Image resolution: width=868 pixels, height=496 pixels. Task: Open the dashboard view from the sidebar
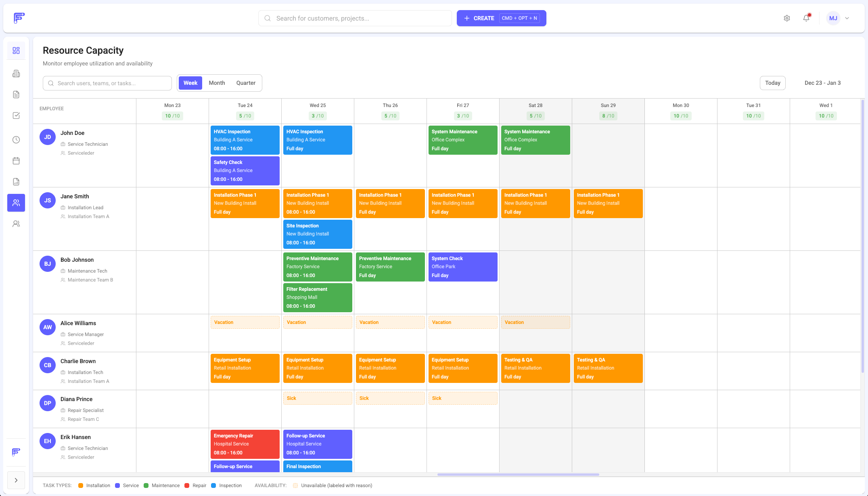(16, 50)
